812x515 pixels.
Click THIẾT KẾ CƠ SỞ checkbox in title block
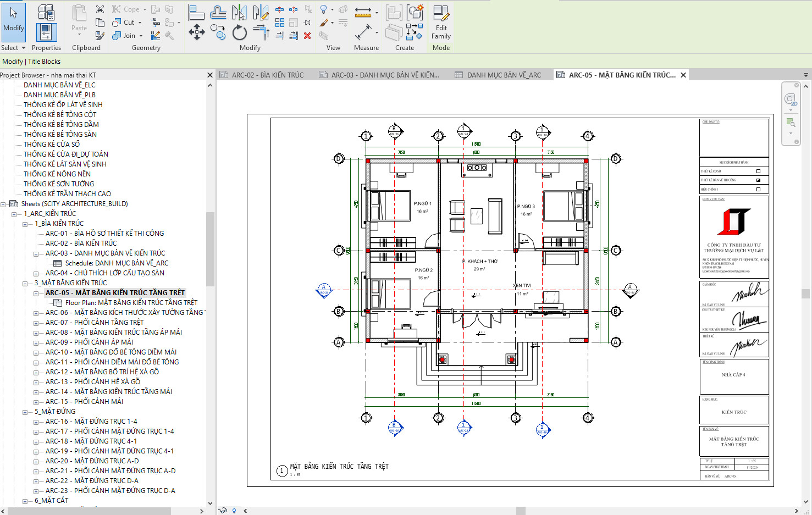[758, 171]
